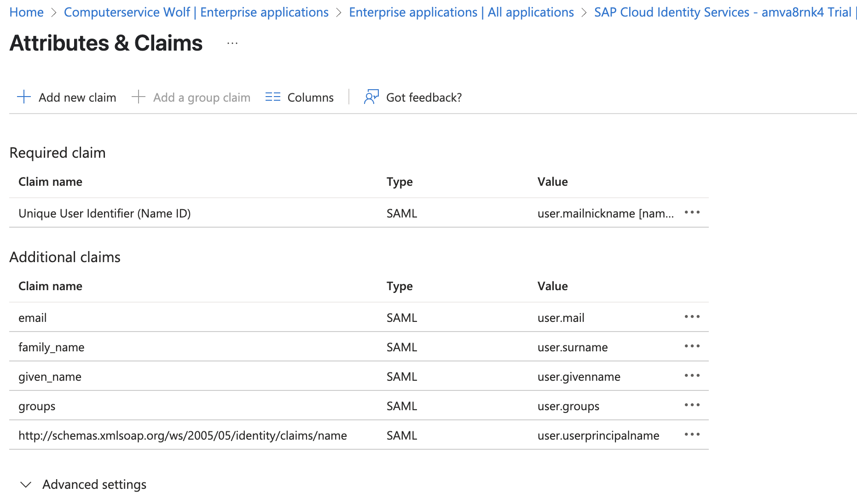Click user.mailnickname value cell
857x504 pixels.
606,213
